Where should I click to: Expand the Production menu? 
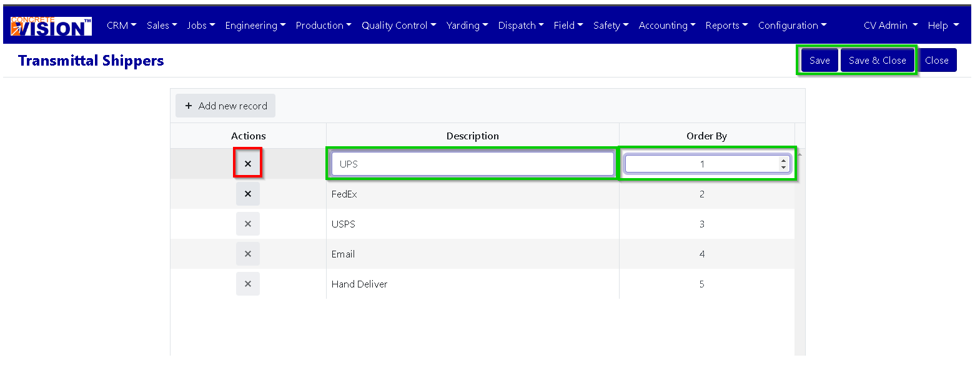tap(324, 26)
